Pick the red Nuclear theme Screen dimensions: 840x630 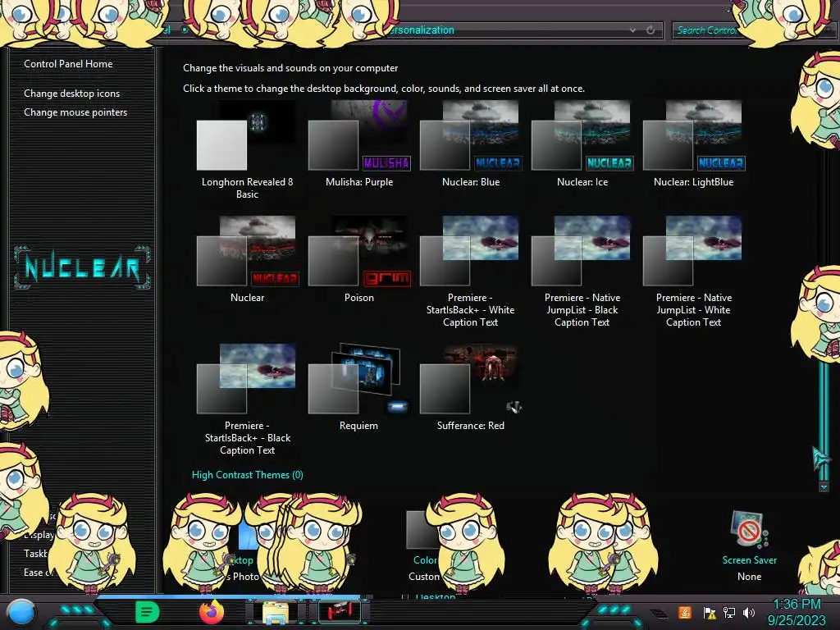[247, 260]
